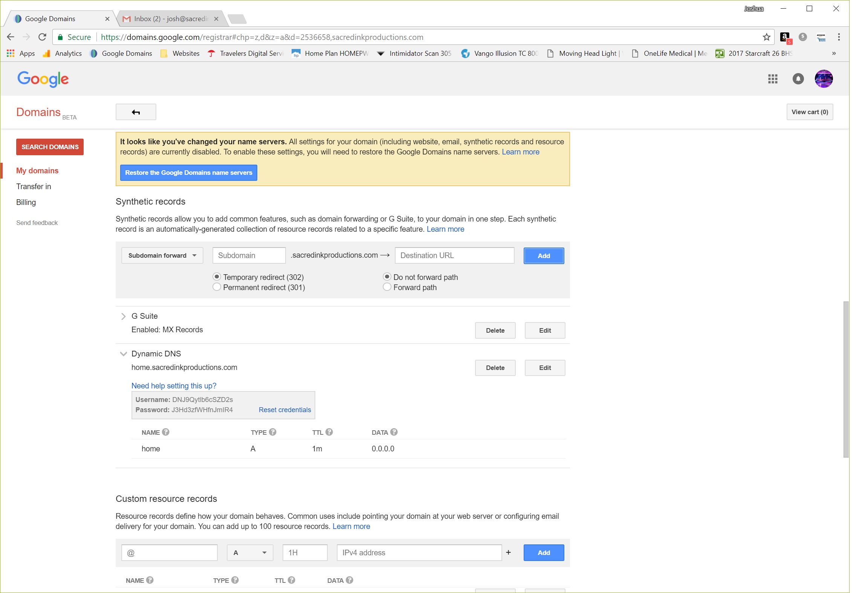Click the NAME column help question icon
This screenshot has height=593, width=868.
[166, 432]
